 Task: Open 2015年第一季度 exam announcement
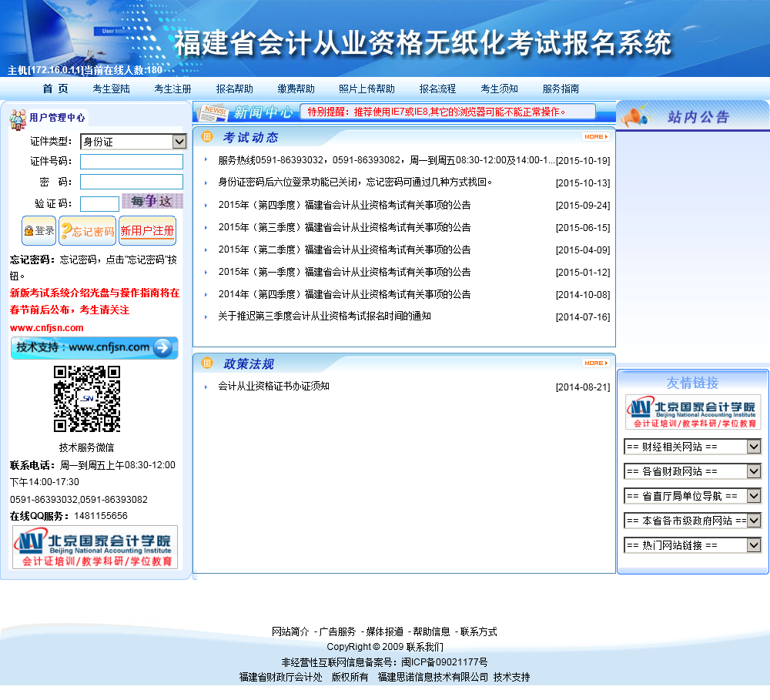click(344, 272)
